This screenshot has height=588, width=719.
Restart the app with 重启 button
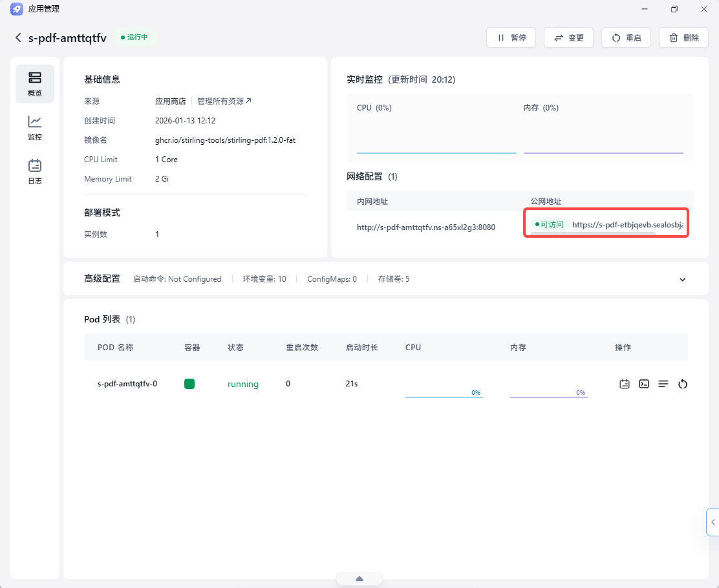coord(627,37)
